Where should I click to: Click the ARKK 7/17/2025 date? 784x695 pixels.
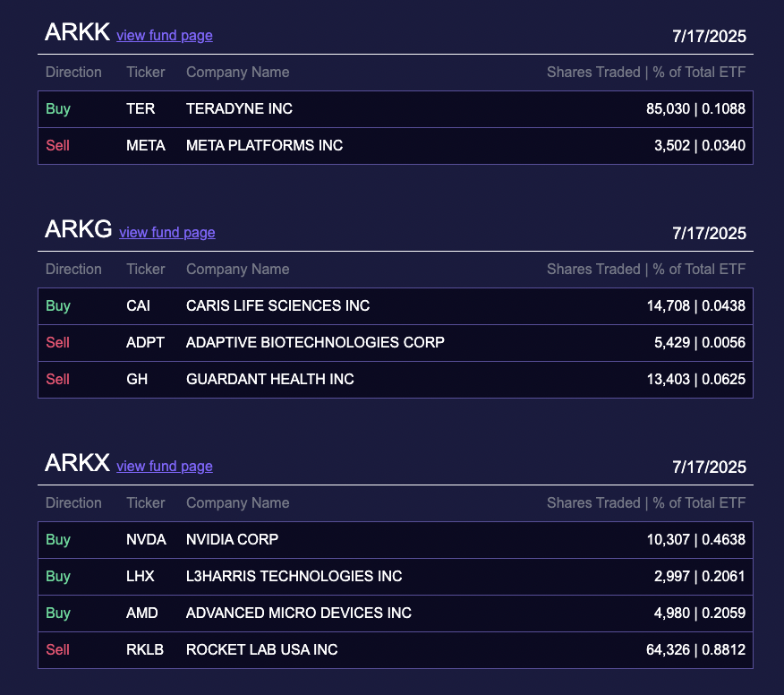click(709, 36)
